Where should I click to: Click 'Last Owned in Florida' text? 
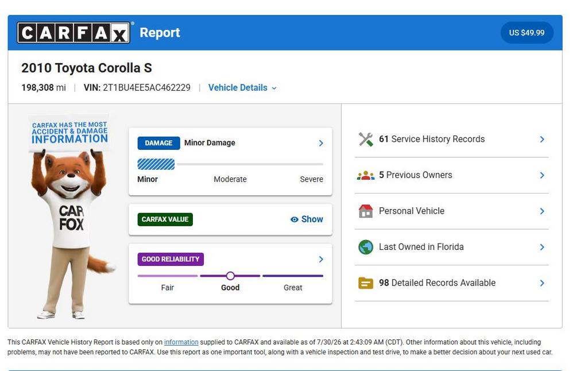[421, 247]
